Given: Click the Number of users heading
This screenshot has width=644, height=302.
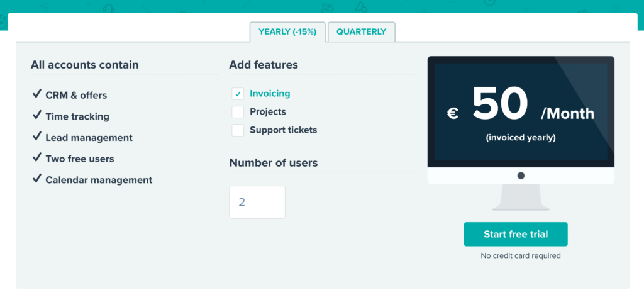Looking at the screenshot, I should [x=274, y=163].
